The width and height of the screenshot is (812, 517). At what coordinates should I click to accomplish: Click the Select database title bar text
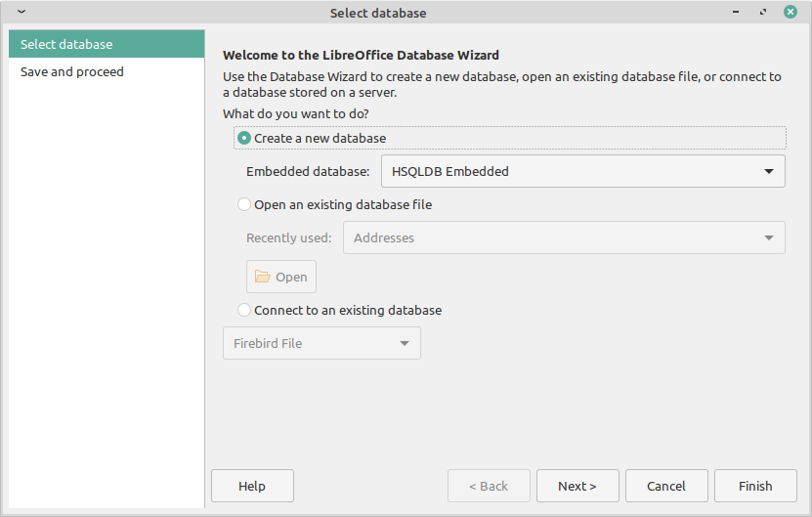pos(378,13)
